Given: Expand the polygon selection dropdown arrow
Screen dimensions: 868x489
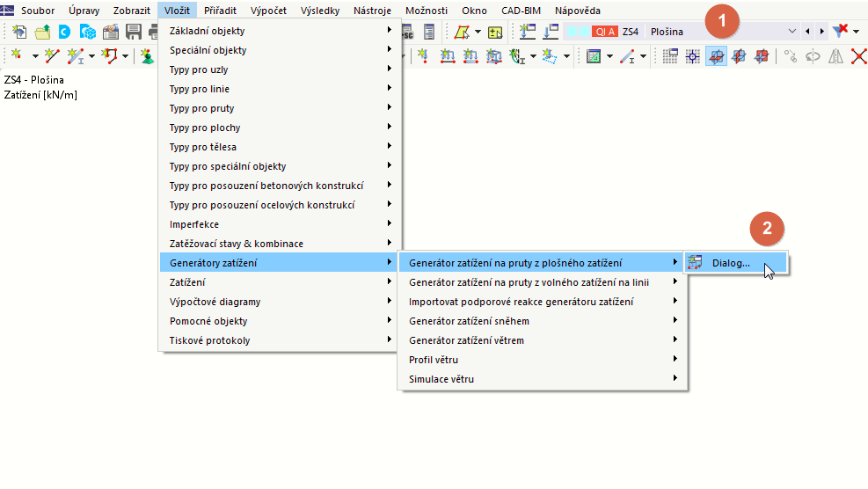Looking at the screenshot, I should (478, 33).
